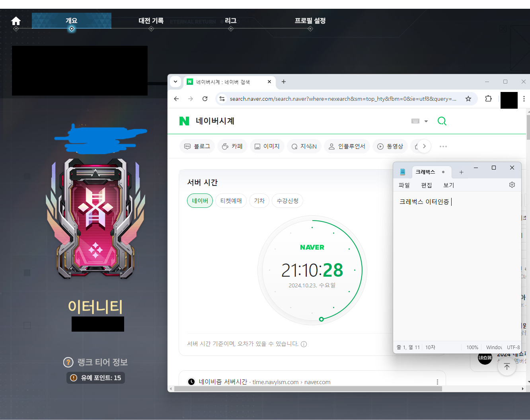Click the question mark beside 랭크 티어 정보

(68, 362)
